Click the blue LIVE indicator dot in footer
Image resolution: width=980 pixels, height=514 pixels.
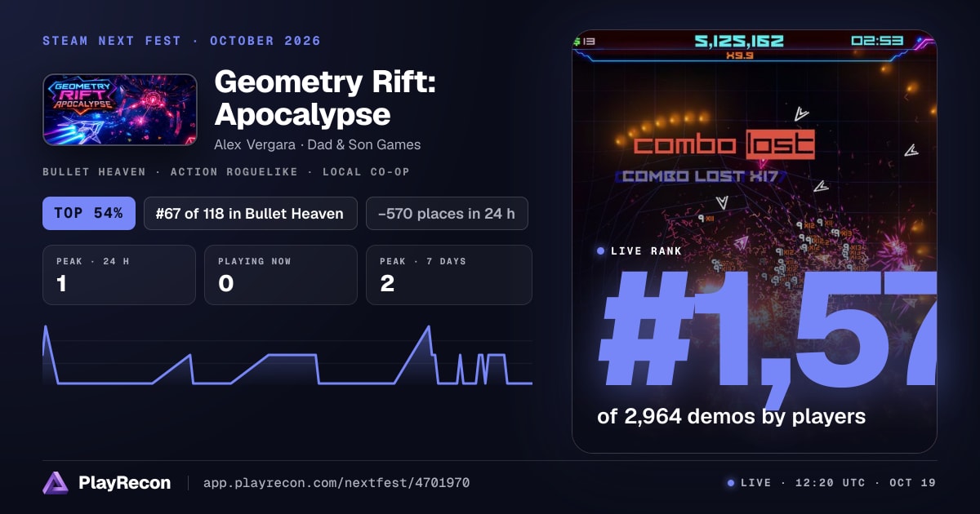[731, 483]
